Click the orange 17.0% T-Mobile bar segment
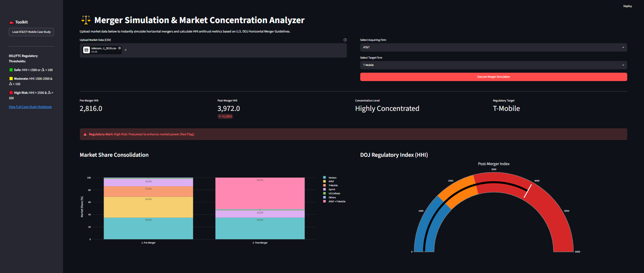Screen dimensions: 644x273 click(148, 192)
